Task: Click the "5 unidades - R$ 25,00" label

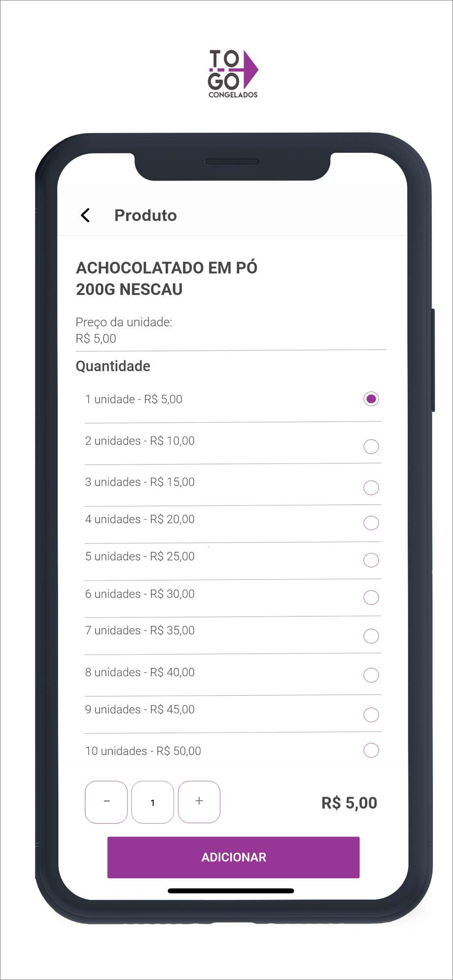Action: click(x=140, y=557)
